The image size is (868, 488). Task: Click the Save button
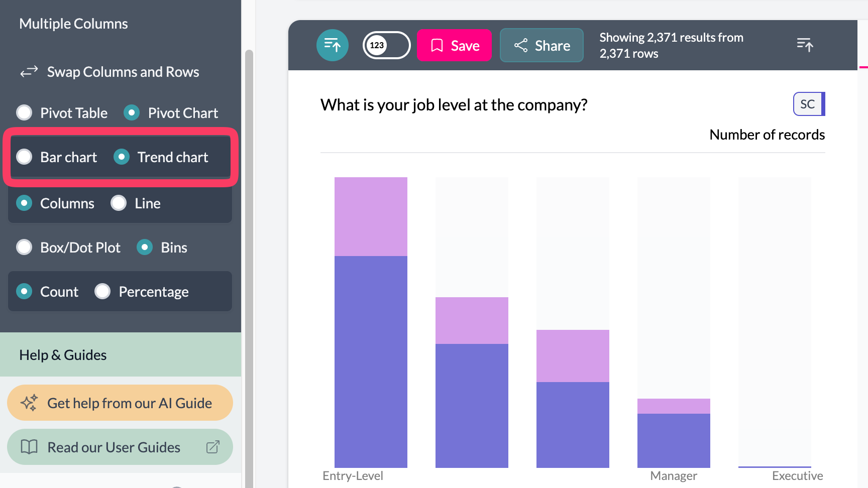(x=454, y=45)
